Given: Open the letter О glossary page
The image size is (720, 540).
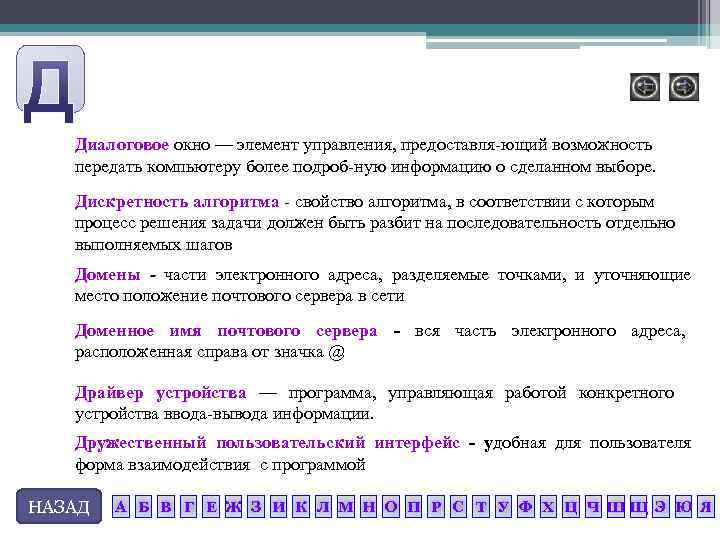Looking at the screenshot, I should pos(391,507).
